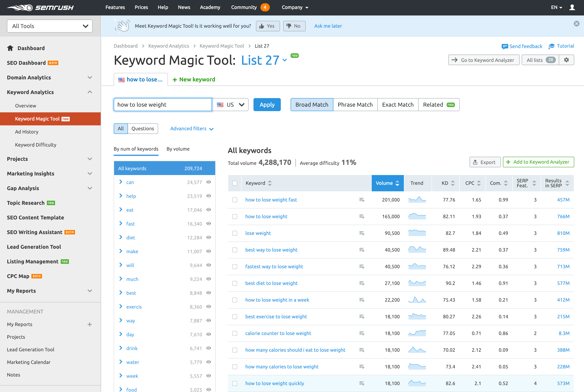Click the blue Apply button
This screenshot has height=392, width=584.
pos(267,104)
